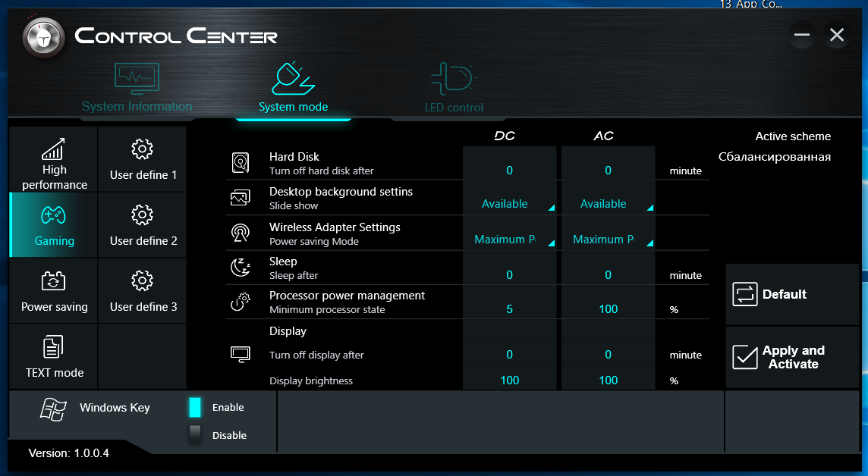This screenshot has width=868, height=476.
Task: Click the Wireless Adapter Settings title
Action: tap(335, 227)
